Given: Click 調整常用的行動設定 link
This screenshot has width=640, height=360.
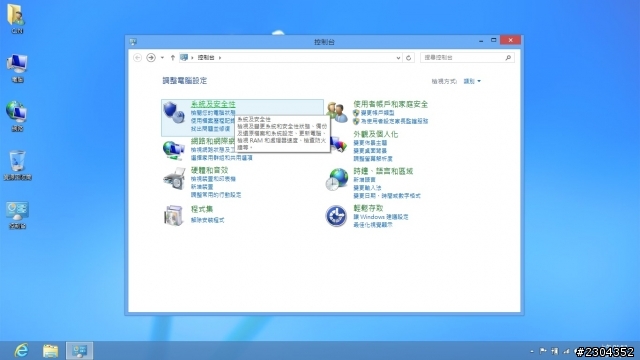Looking at the screenshot, I should coord(216,195).
